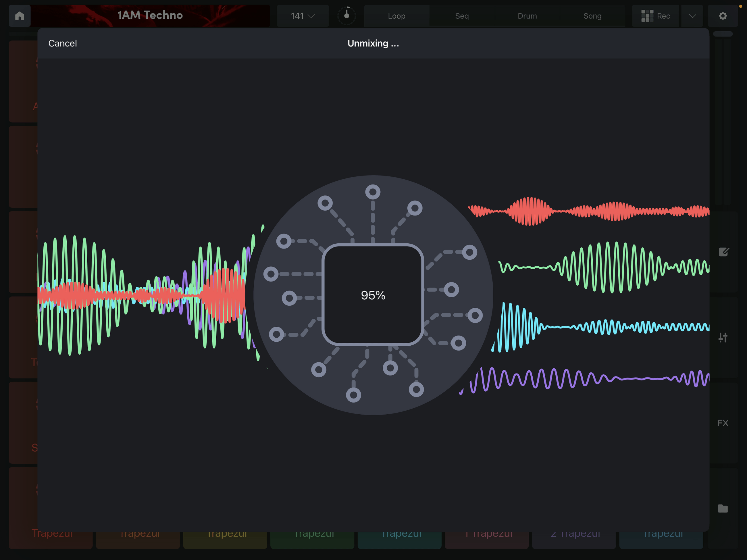Enable recording with the Rec toggle

pos(655,16)
